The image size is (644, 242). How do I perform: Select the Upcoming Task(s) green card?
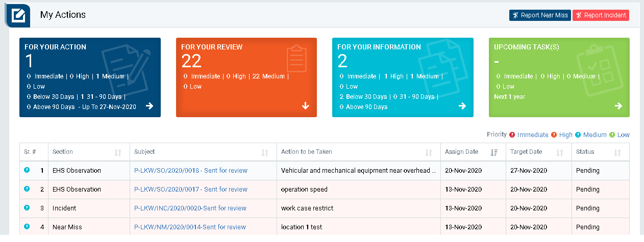[x=559, y=77]
